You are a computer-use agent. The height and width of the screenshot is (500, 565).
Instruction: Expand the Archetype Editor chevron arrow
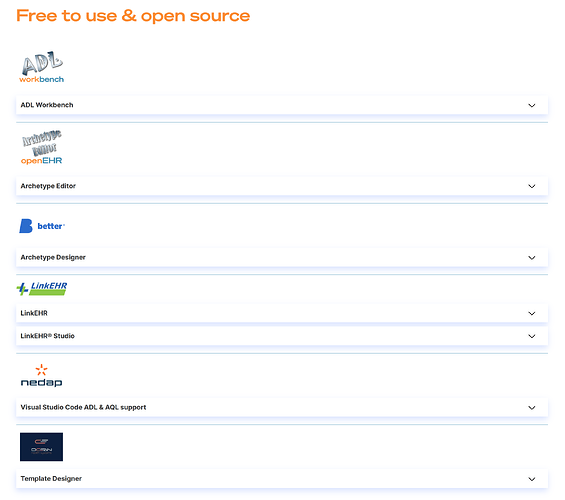[531, 186]
